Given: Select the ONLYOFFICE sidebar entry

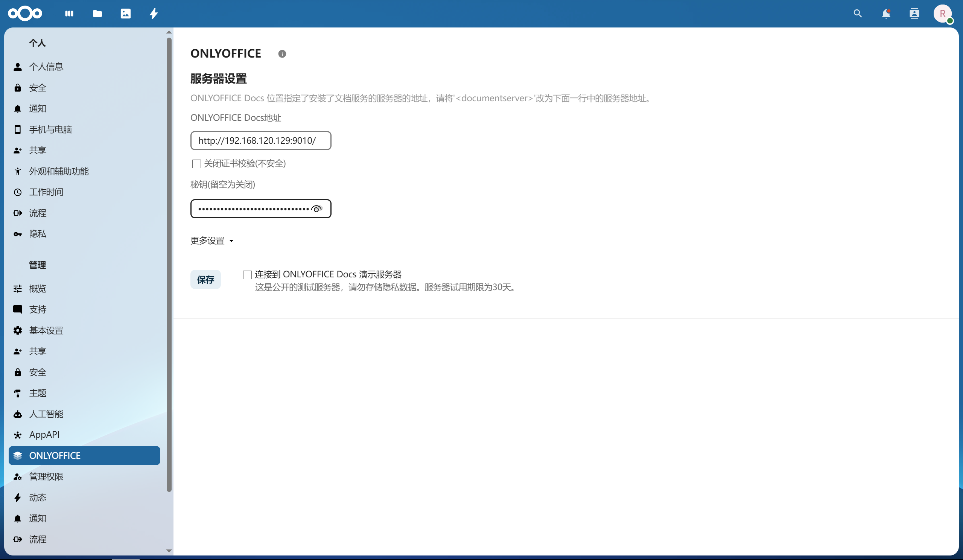Looking at the screenshot, I should 84,456.
